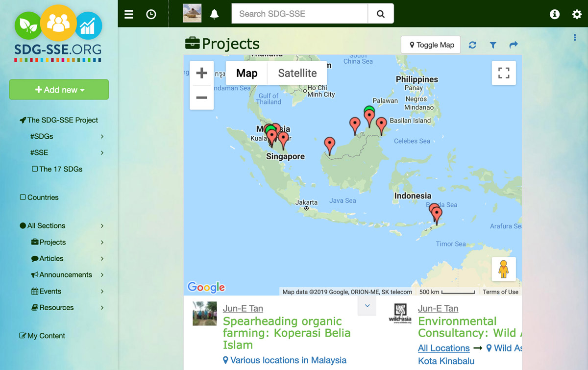
Task: Open the vertical three-dots menu
Action: 575,38
